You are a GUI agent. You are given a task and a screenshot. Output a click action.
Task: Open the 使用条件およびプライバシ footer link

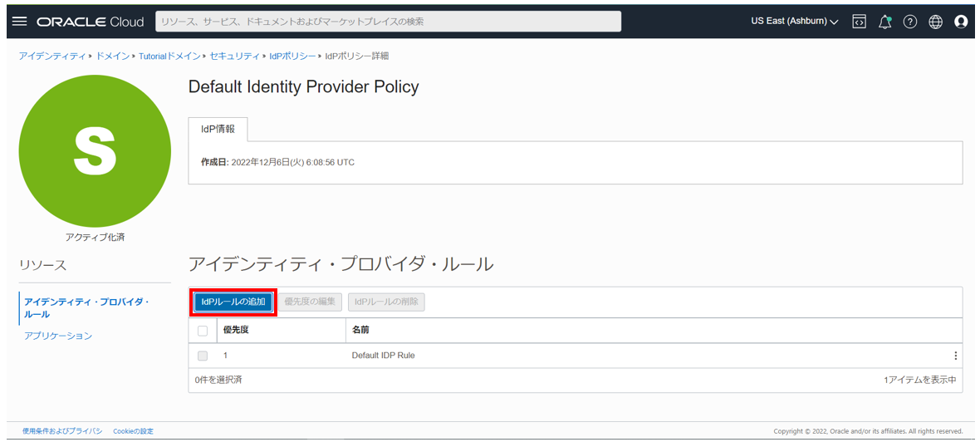pyautogui.click(x=61, y=431)
